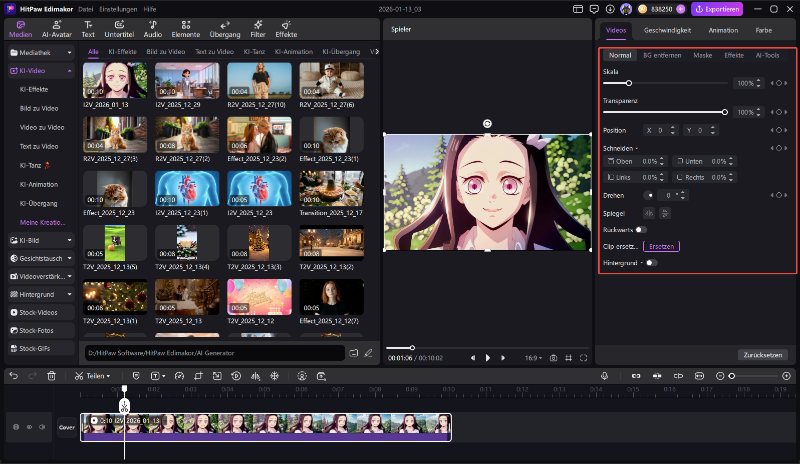The width and height of the screenshot is (800, 464).
Task: Expand the Gesichtstausch category
Action: [40, 257]
